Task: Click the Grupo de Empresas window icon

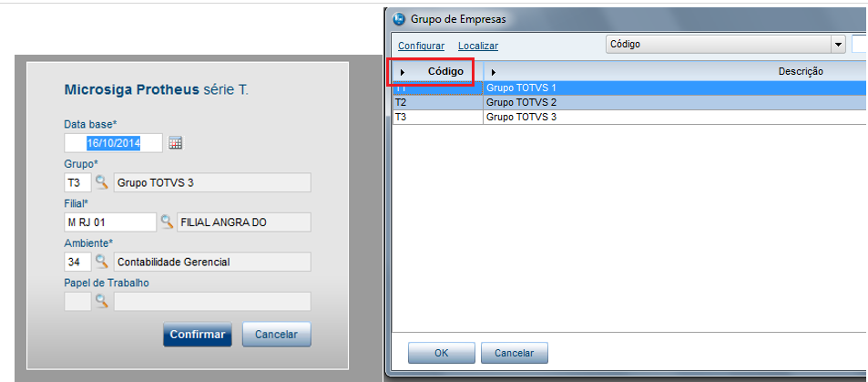Action: pos(399,19)
